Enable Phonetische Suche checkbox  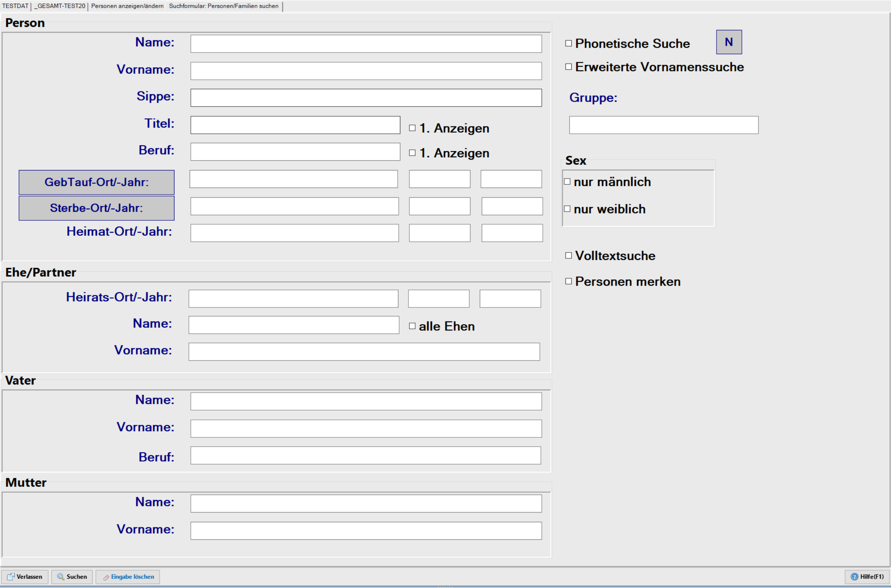tap(569, 43)
